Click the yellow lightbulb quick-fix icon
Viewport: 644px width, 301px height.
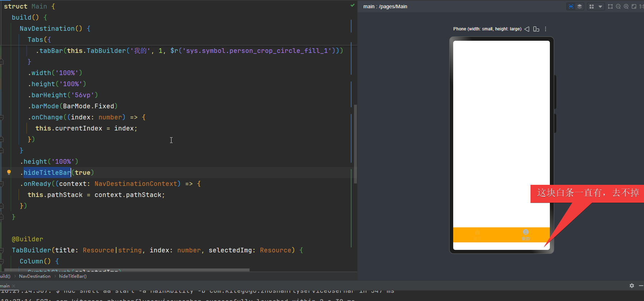(9, 172)
